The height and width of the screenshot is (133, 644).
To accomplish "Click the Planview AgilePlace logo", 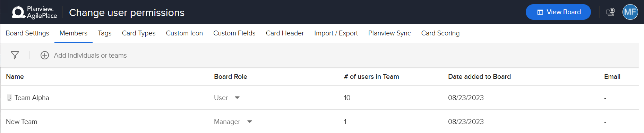I will click(34, 12).
